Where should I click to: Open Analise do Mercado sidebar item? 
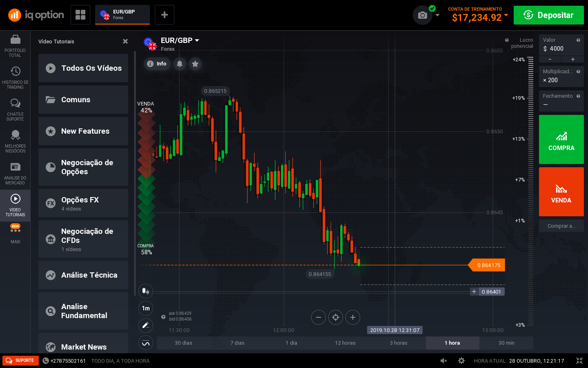click(15, 174)
